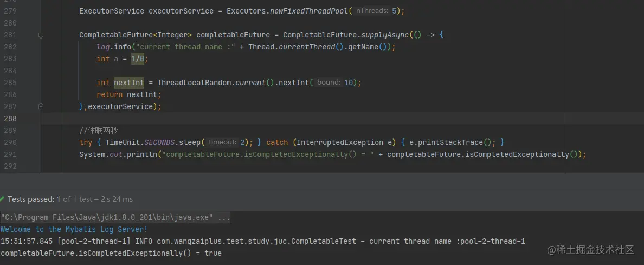Collapse the code fold marker at line 287
The height and width of the screenshot is (265, 644).
click(41, 106)
